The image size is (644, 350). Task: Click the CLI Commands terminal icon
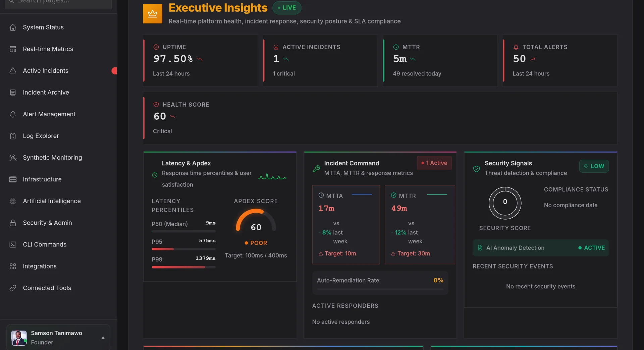click(13, 245)
